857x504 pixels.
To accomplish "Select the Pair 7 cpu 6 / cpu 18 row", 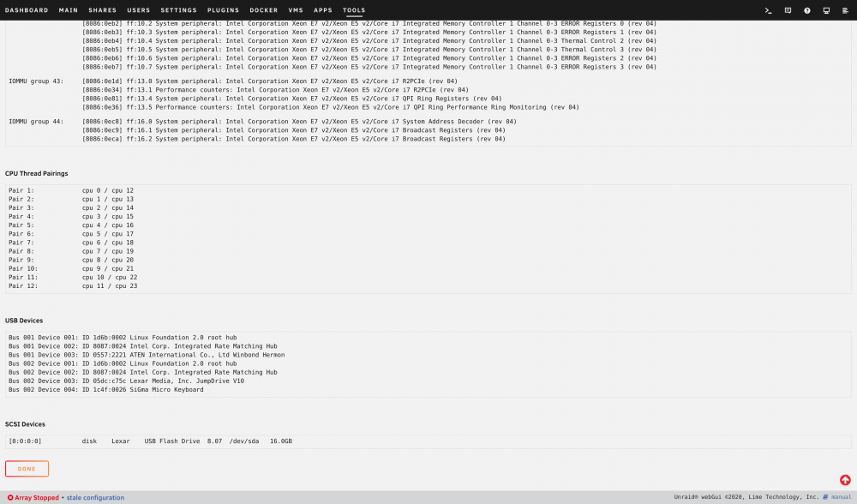I will (71, 243).
